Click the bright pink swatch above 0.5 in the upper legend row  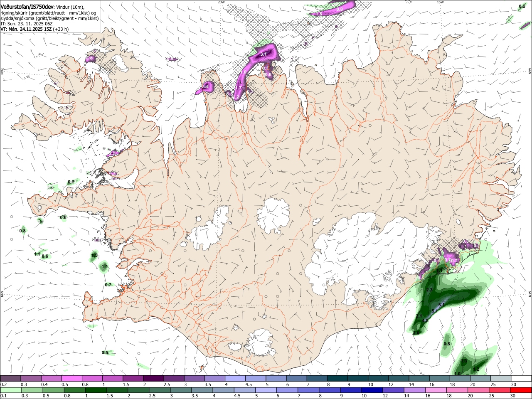pyautogui.click(x=71, y=378)
